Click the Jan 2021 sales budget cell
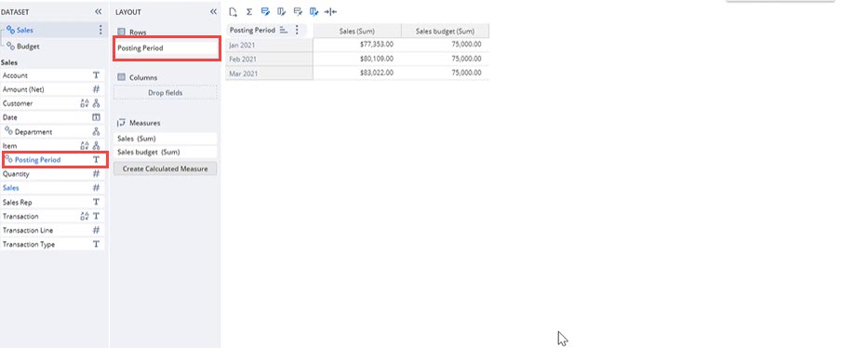Image resolution: width=868 pixels, height=348 pixels. 445,45
